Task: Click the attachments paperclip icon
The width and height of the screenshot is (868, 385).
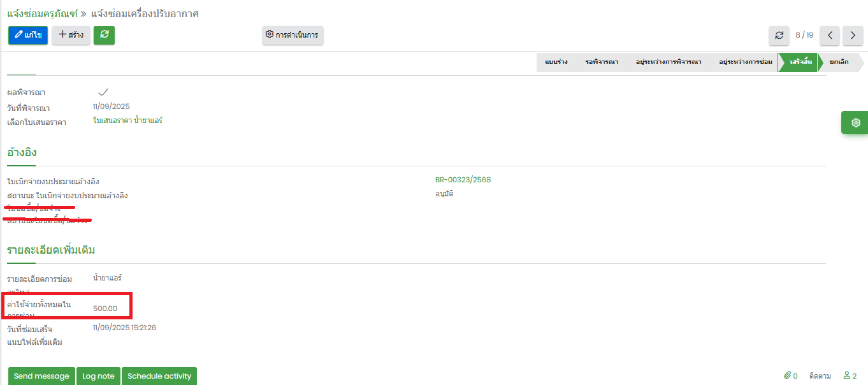Action: (x=787, y=375)
